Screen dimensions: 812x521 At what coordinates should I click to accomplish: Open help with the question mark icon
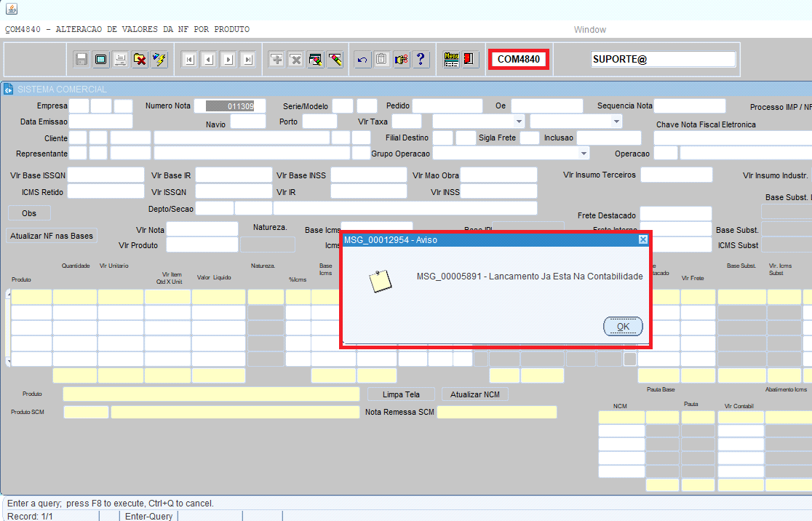421,60
